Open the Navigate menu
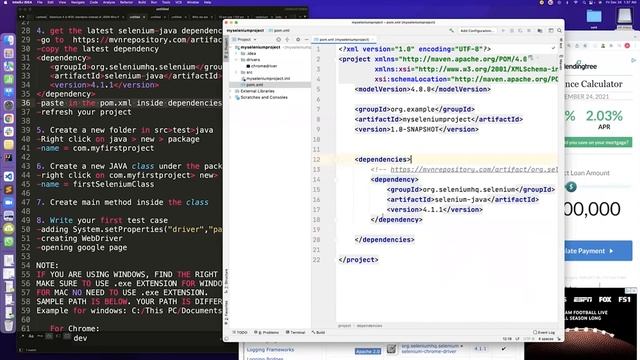The height and width of the screenshot is (360, 640). pos(78,2)
